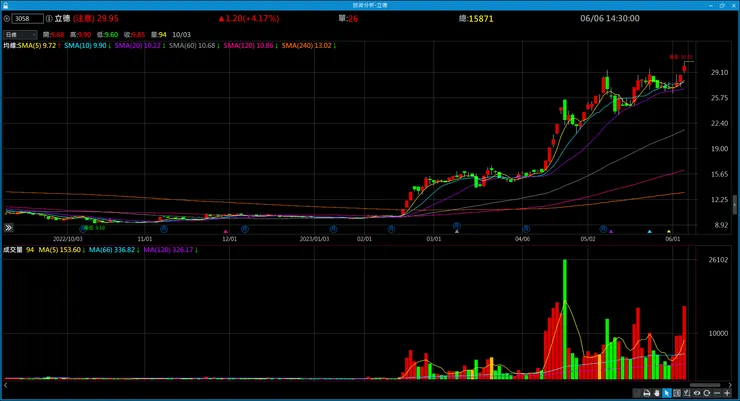The image size is (740, 401).
Task: Click the white triangle marker after 03/01
Action: (x=456, y=232)
